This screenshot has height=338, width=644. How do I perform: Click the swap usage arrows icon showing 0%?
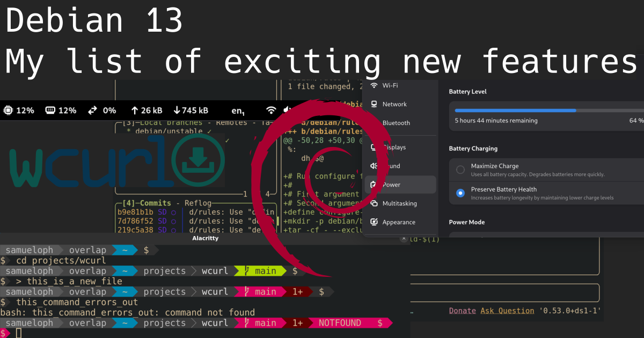click(x=102, y=111)
